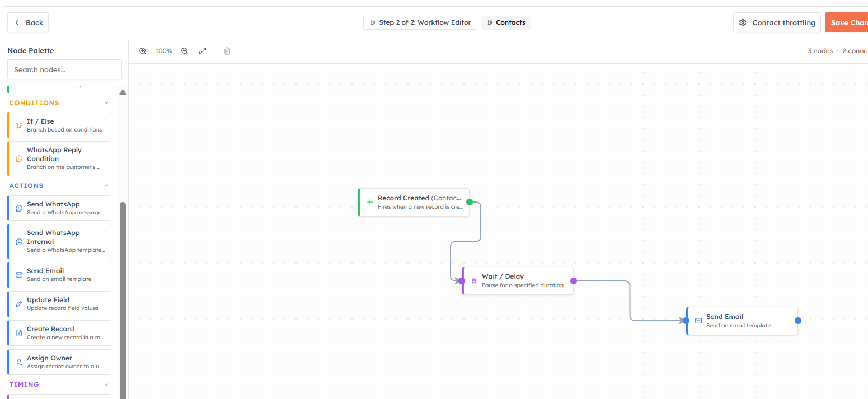Click the Create Record document icon
The width and height of the screenshot is (868, 399).
pyautogui.click(x=19, y=333)
